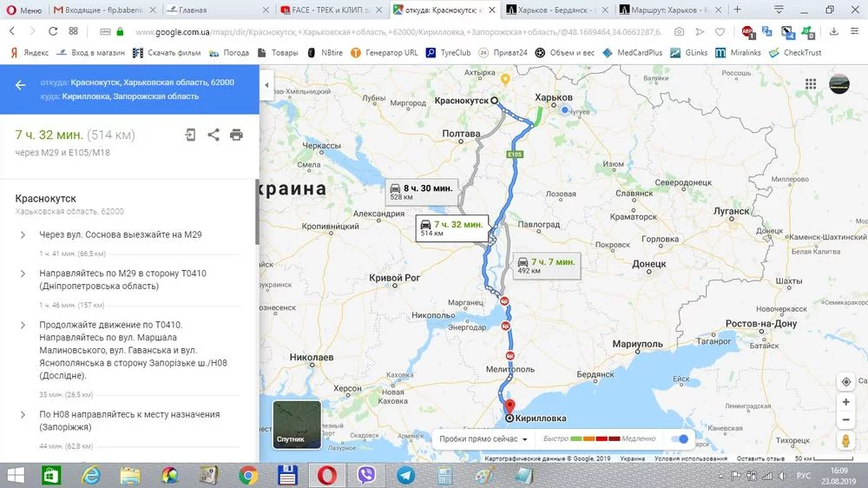Open the downloads button
Viewport: 868px width, 488px height.
pyautogui.click(x=833, y=31)
